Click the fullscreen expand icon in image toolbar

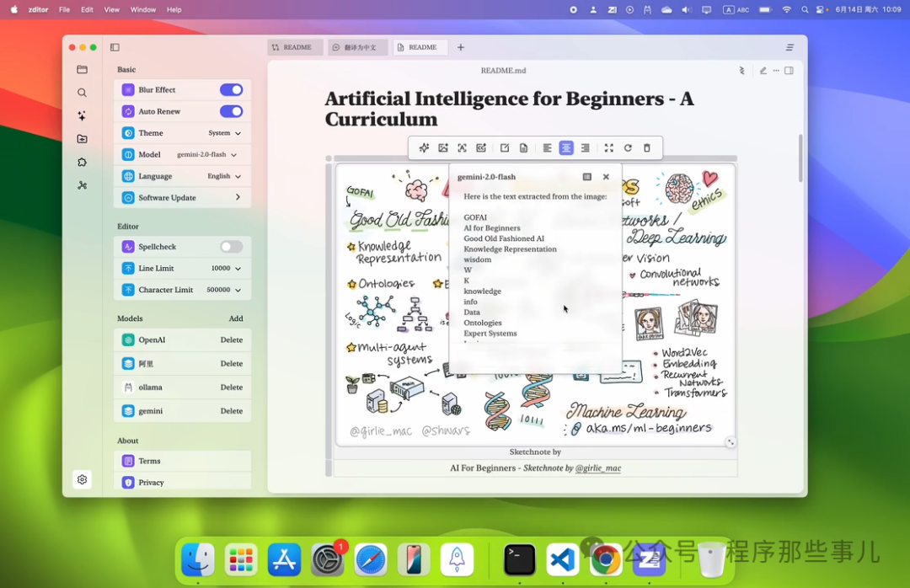click(x=609, y=148)
